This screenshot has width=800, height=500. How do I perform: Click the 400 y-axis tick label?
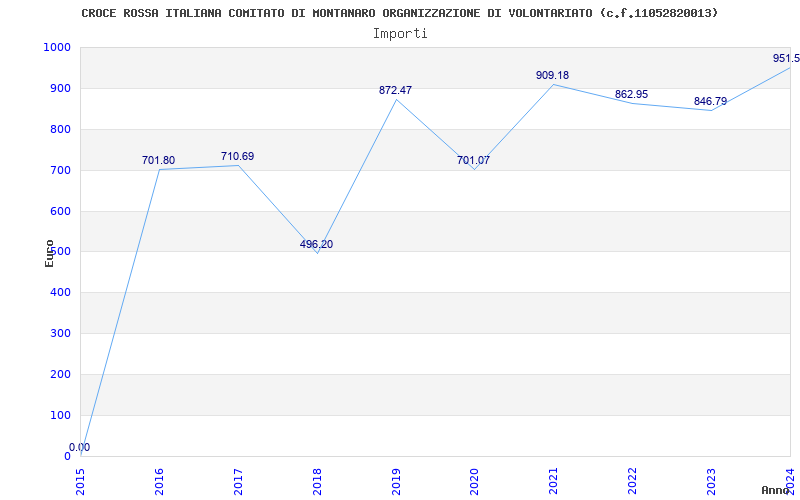click(x=60, y=292)
